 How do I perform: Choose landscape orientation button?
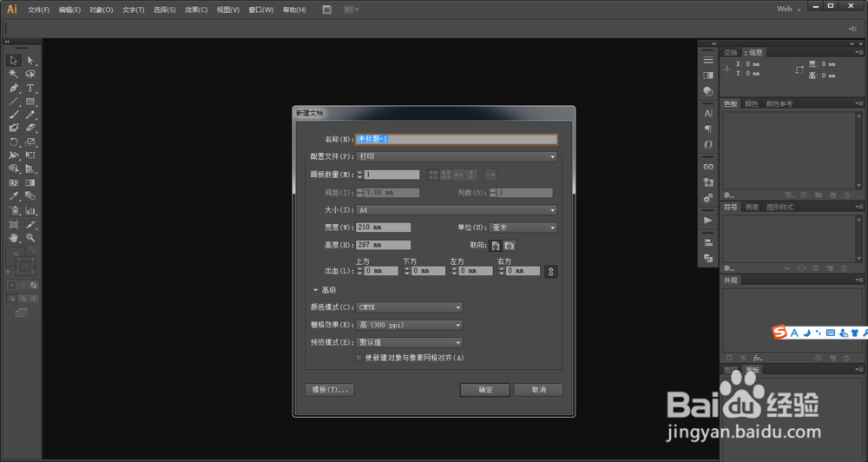(x=510, y=246)
